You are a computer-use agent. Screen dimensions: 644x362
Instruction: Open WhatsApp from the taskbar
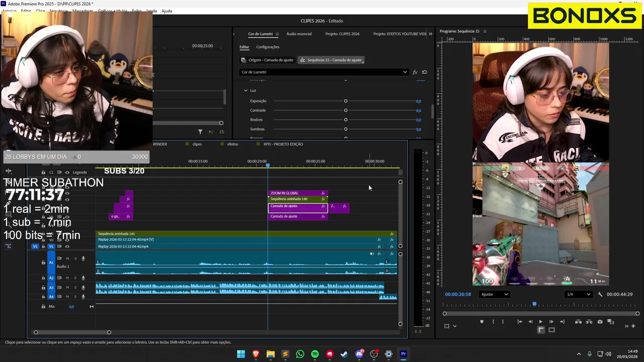(300, 354)
